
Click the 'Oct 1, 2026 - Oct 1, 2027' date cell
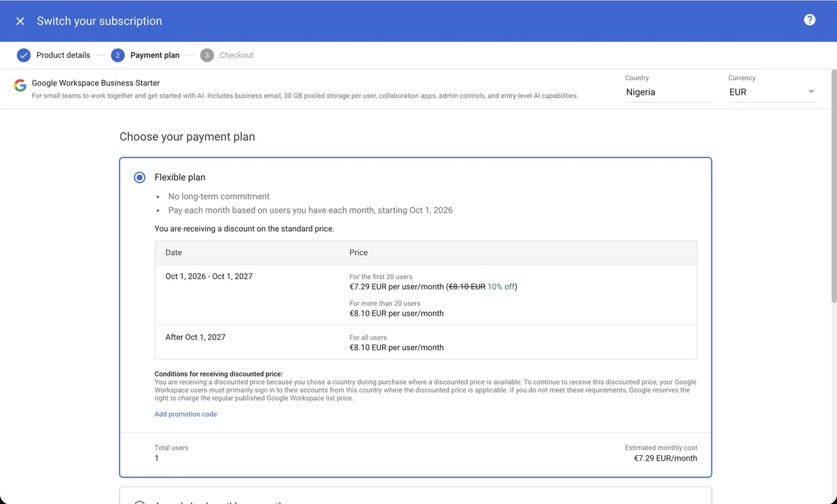point(209,276)
